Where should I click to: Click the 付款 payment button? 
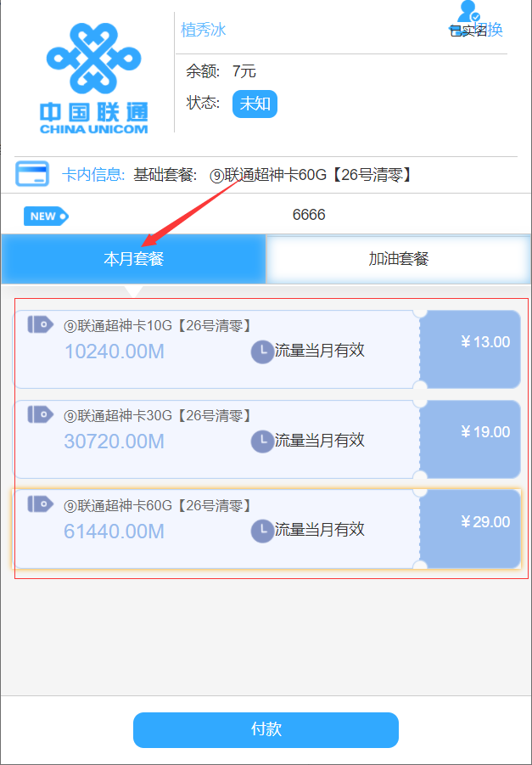pyautogui.click(x=266, y=730)
